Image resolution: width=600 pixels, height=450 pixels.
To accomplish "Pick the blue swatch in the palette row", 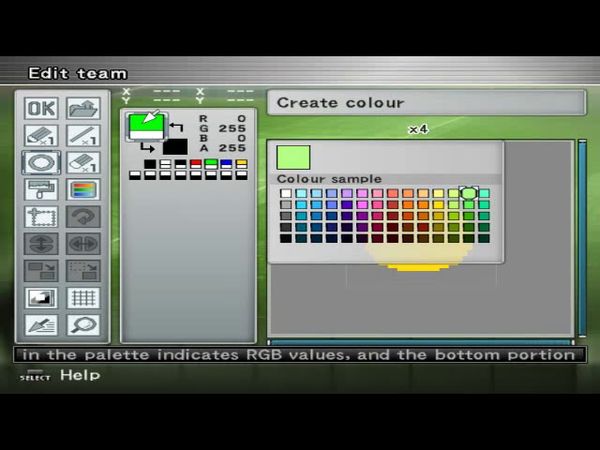I will (x=226, y=163).
